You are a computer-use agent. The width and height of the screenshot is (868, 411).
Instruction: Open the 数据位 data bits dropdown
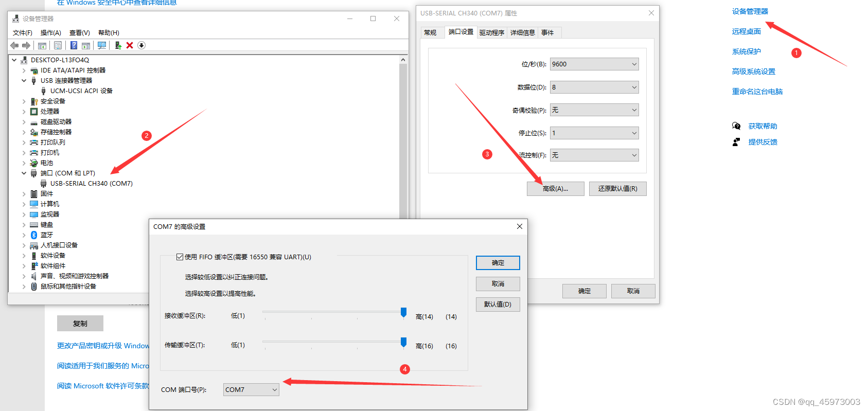594,87
